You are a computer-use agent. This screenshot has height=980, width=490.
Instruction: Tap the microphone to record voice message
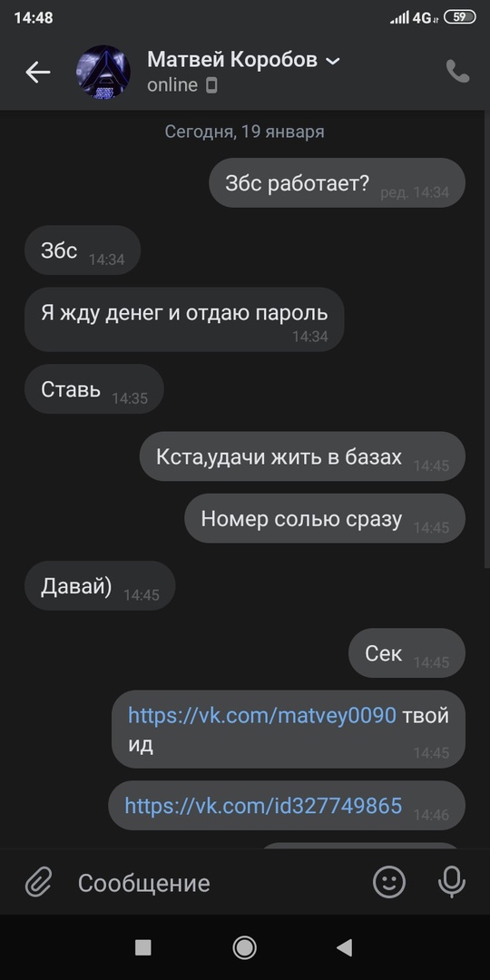452,883
